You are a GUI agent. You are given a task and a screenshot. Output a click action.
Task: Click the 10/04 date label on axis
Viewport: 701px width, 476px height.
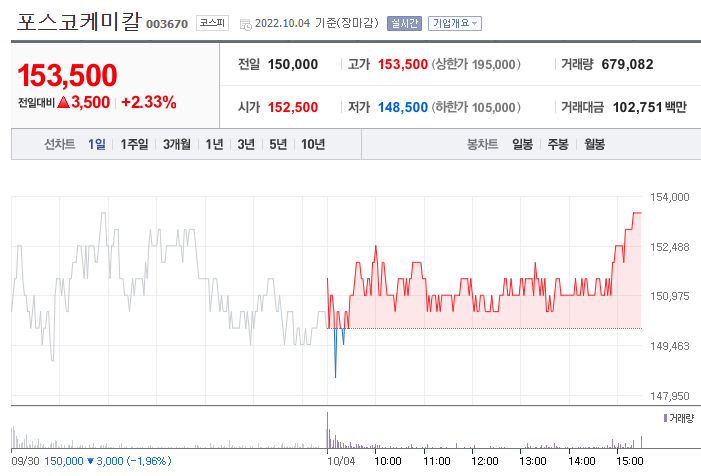click(x=341, y=461)
